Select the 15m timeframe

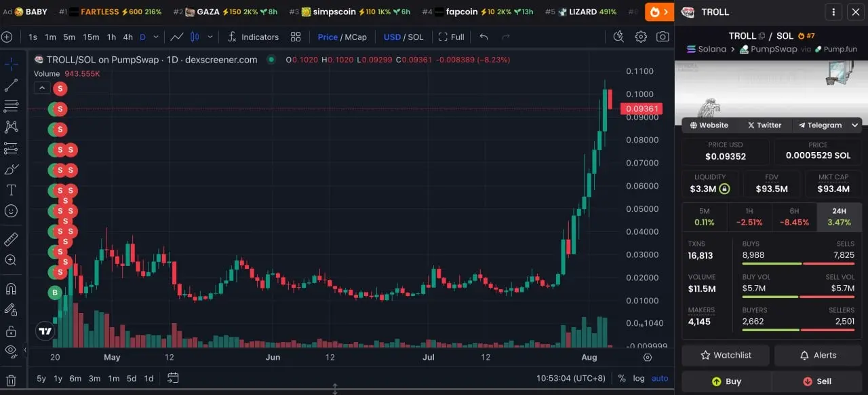91,37
